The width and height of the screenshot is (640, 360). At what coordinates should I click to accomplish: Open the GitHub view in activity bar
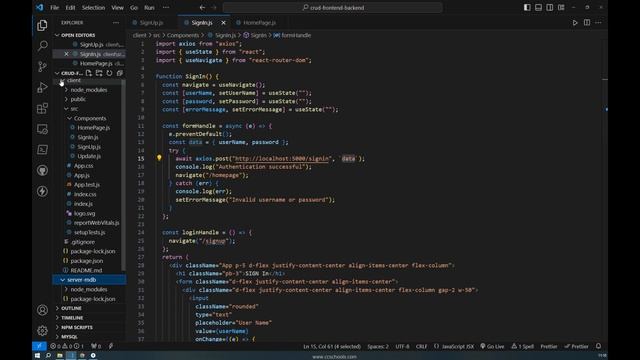point(42,170)
